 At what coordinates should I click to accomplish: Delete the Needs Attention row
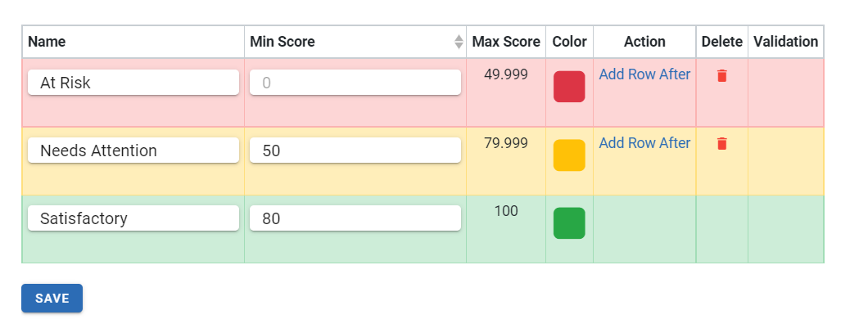pyautogui.click(x=721, y=144)
